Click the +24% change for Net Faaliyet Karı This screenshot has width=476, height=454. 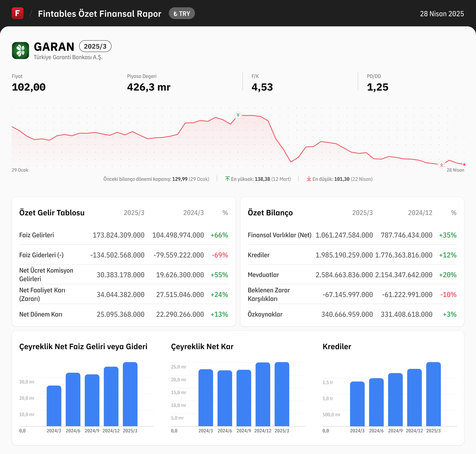tap(219, 295)
